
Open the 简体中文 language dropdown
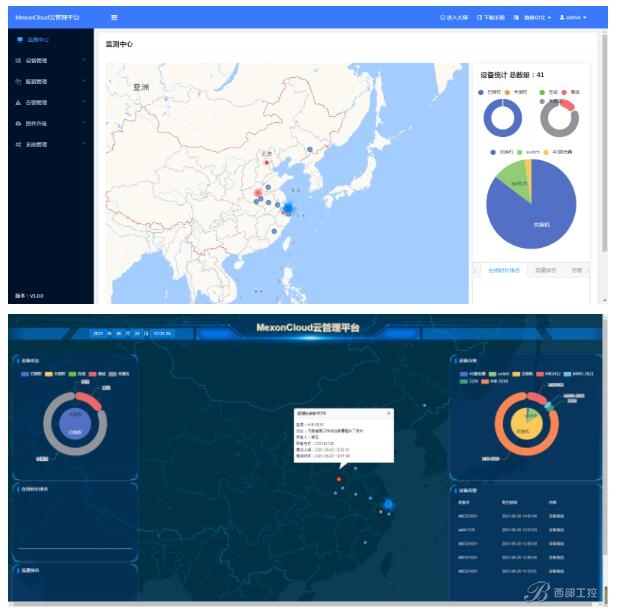pyautogui.click(x=537, y=18)
